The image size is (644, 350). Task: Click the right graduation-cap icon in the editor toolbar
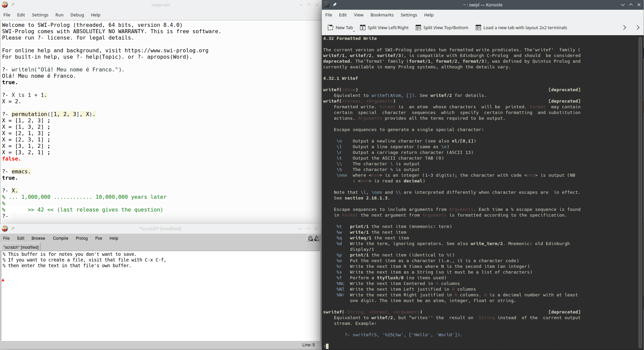click(316, 238)
